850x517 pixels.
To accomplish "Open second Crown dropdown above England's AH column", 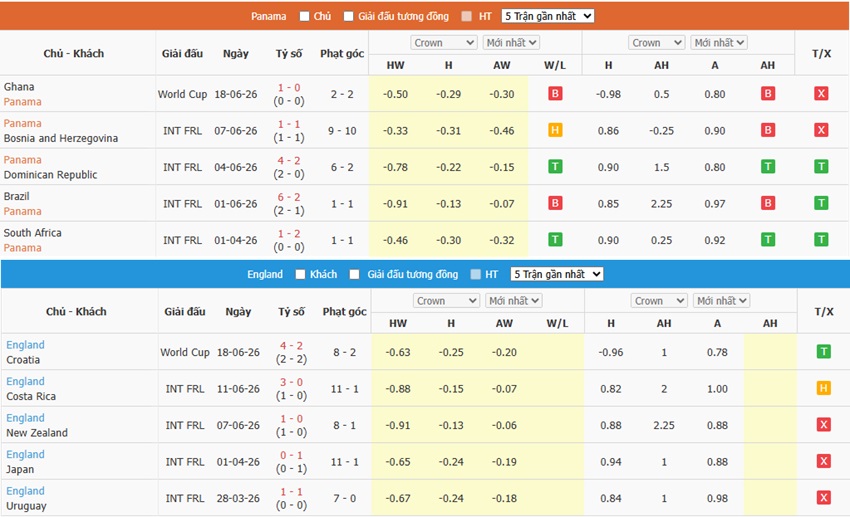I will pos(659,301).
